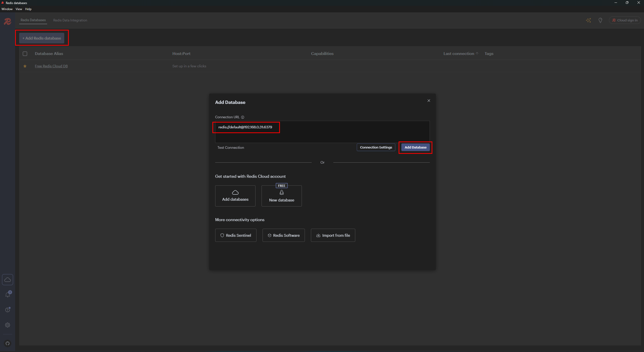Screen dimensions: 644x352
Task: Open the Help menu
Action: point(28,9)
